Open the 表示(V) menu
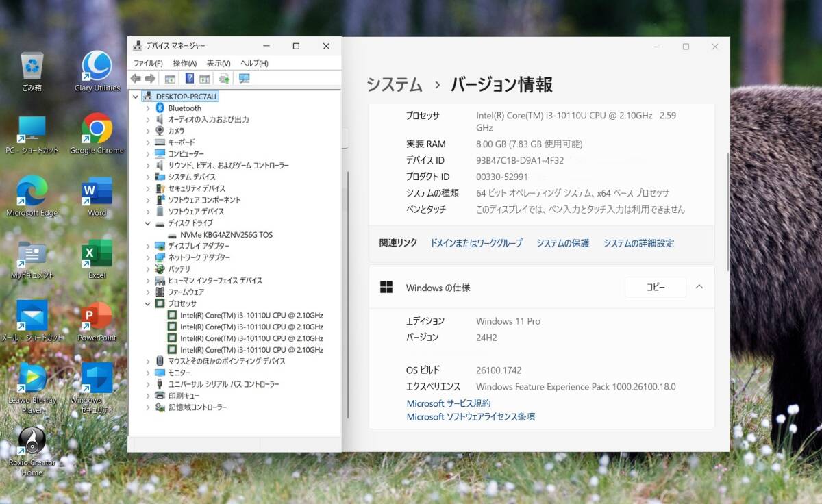Screen dimensions: 822x504 (x=219, y=63)
